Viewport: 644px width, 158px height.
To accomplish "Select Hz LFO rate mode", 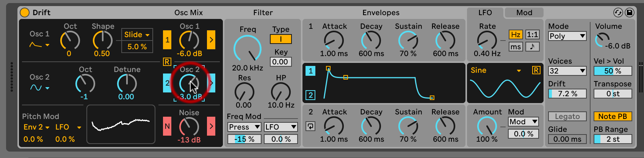I will coord(516,34).
